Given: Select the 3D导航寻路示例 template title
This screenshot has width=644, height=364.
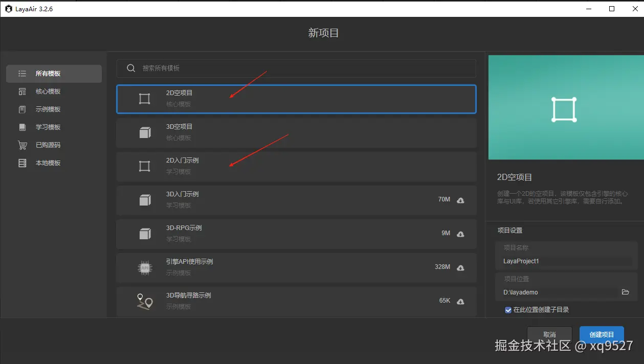Looking at the screenshot, I should [x=188, y=295].
